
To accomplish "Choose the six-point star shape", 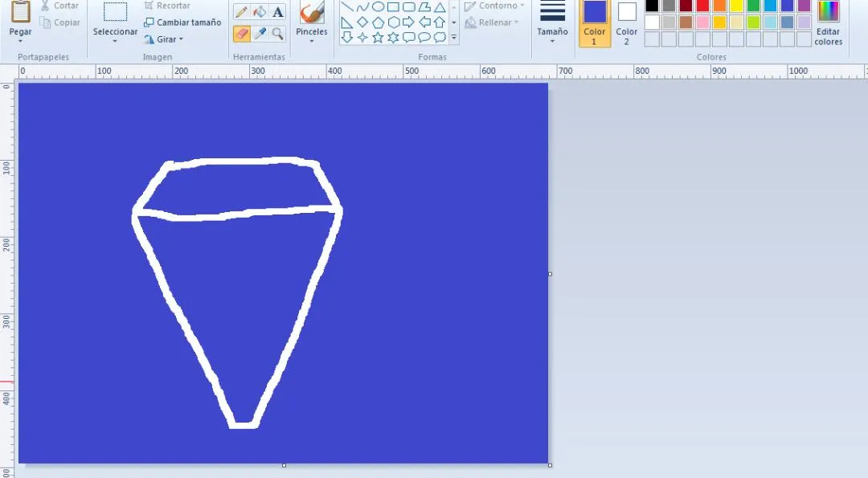I will pyautogui.click(x=394, y=38).
